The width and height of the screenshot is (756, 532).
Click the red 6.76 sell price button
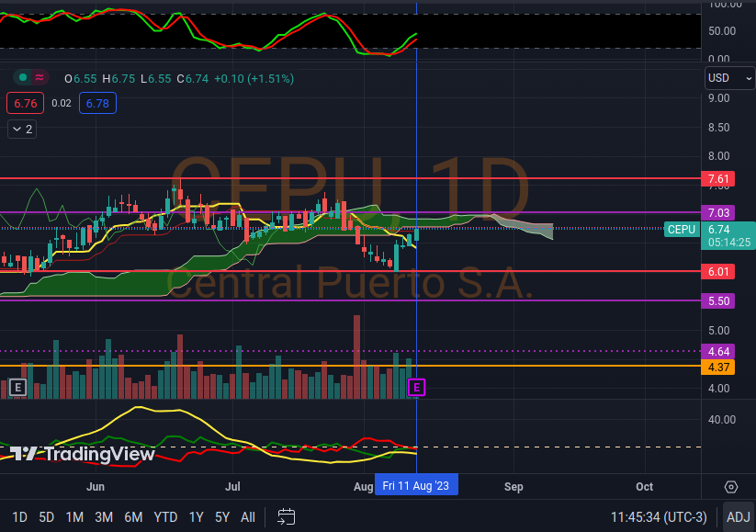pyautogui.click(x=25, y=103)
